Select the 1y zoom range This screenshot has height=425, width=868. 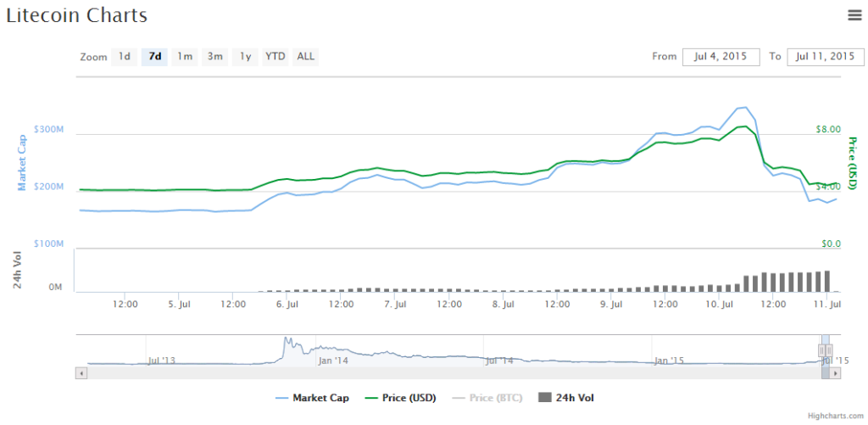(245, 57)
